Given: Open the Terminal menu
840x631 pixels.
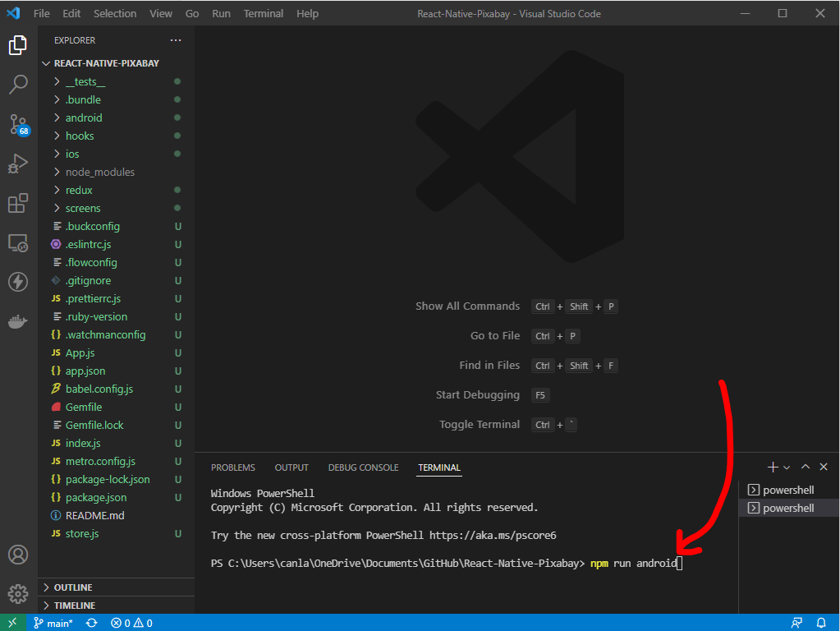Looking at the screenshot, I should click(x=263, y=13).
